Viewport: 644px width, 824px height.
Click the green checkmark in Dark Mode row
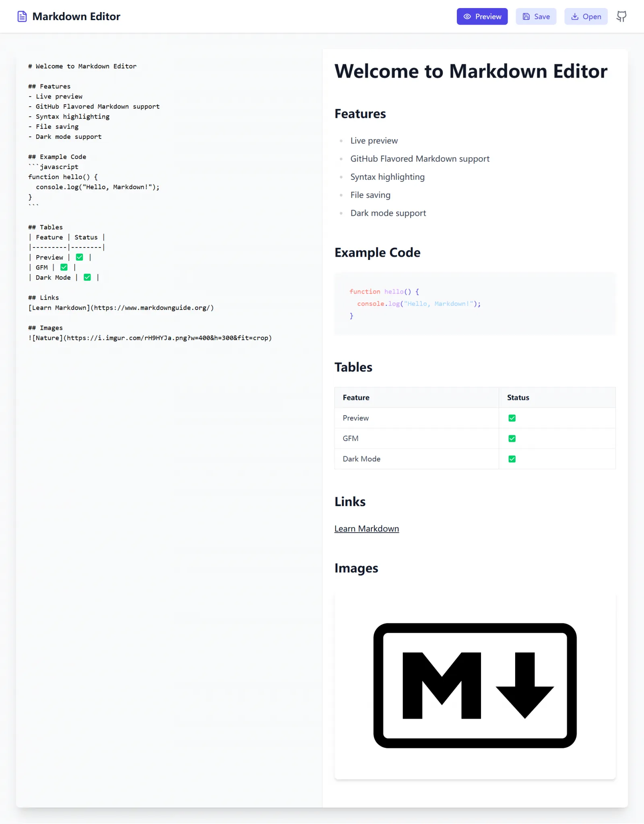(512, 459)
